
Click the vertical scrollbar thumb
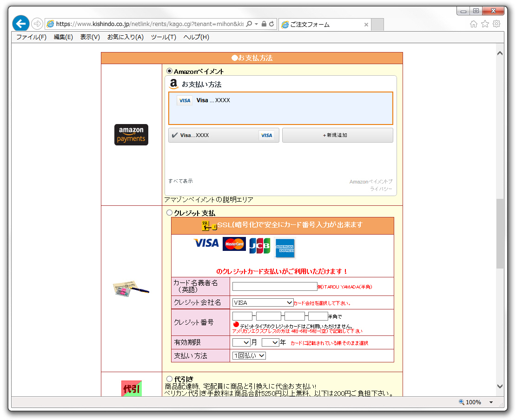[500, 234]
